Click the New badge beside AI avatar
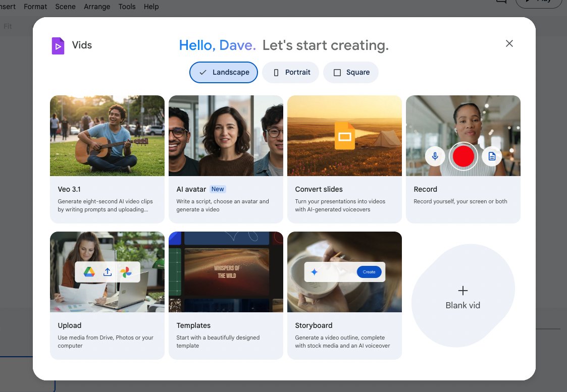Screen dimensions: 567x392 tap(218, 189)
